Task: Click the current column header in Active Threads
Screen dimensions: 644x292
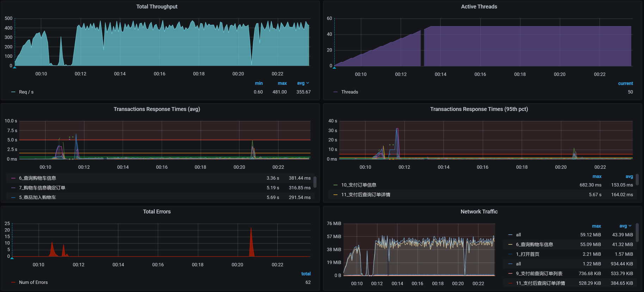Action: [x=625, y=83]
